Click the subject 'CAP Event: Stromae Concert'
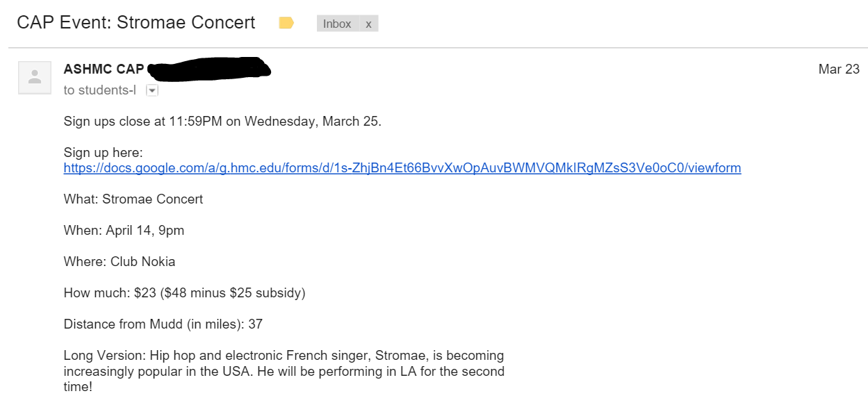 (136, 23)
